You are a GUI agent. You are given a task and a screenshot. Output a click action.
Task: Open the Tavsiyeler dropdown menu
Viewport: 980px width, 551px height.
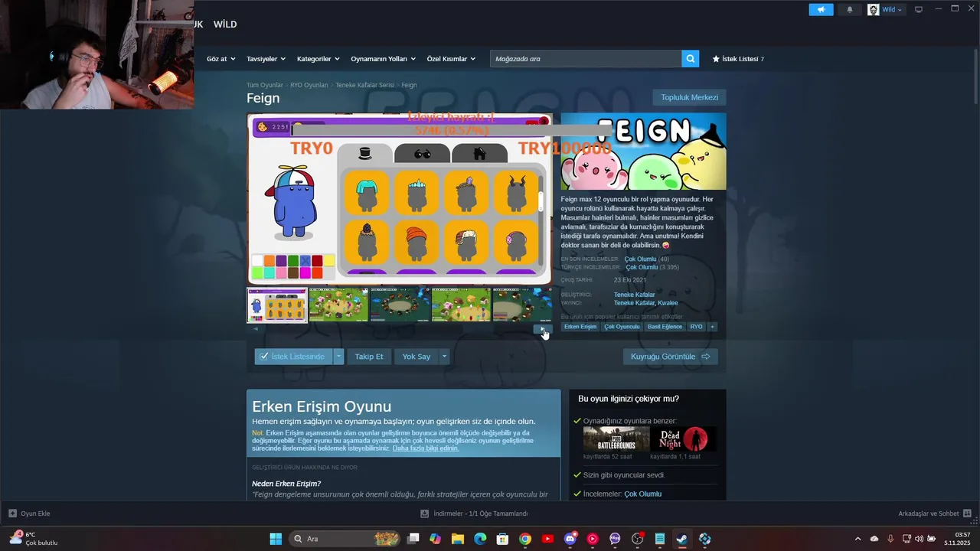(266, 59)
